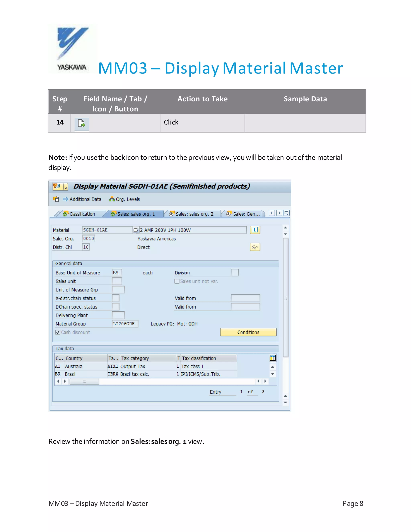The image size is (411, 532).
Task: Click the Conditions button
Action: pyautogui.click(x=248, y=332)
